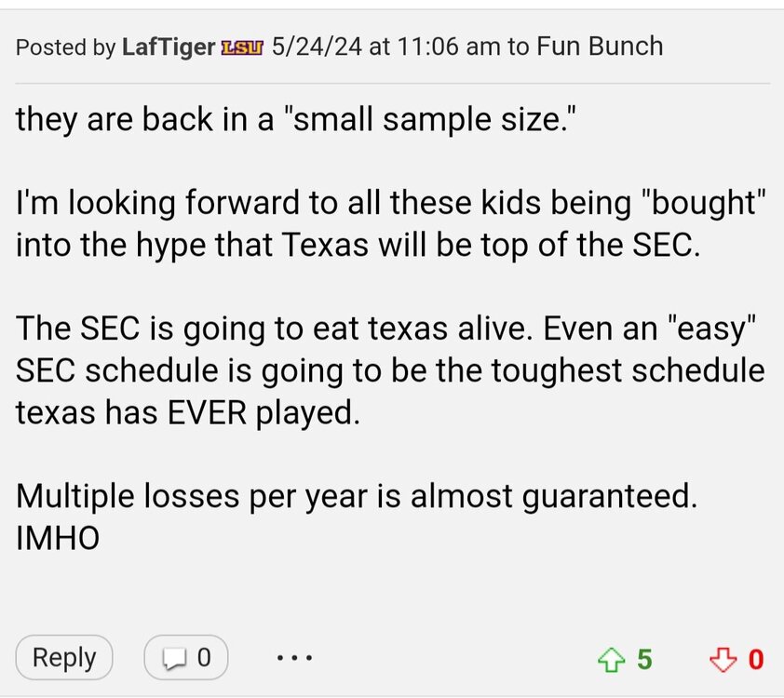Click the LSU team logo icon

[x=242, y=47]
